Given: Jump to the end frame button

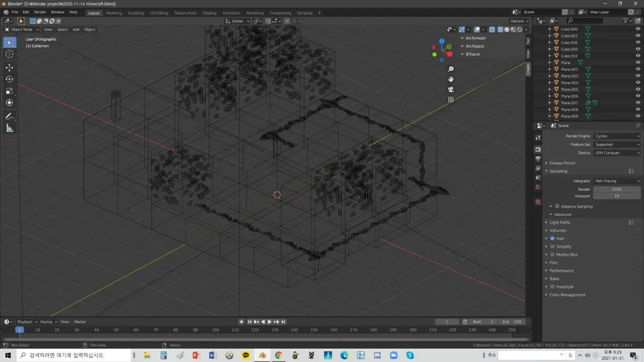Looking at the screenshot, I should [x=283, y=322].
